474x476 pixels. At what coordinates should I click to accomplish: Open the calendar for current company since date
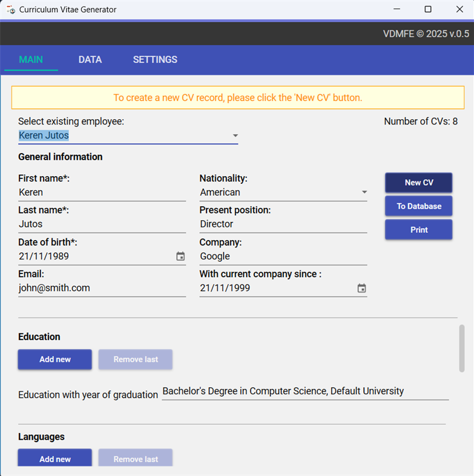pos(361,288)
